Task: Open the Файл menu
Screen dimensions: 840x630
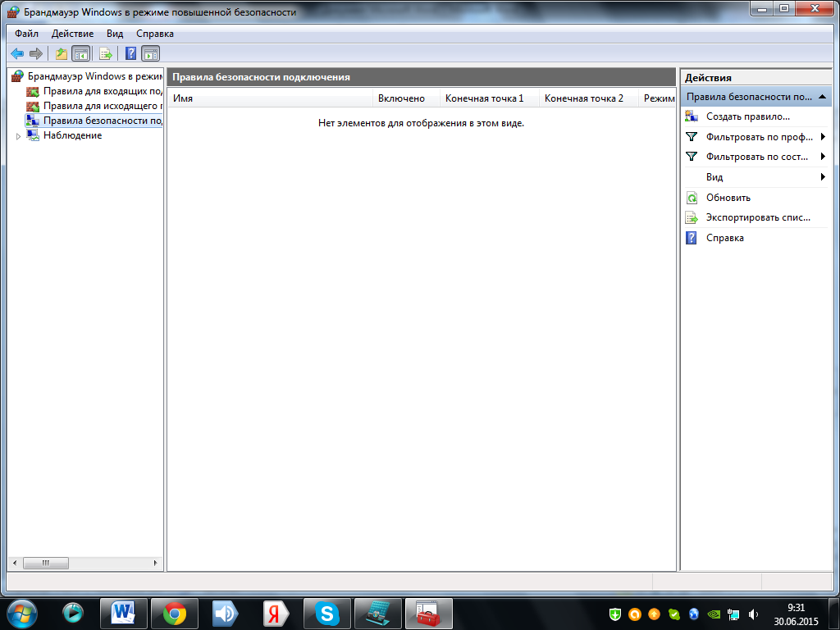Action: click(x=26, y=34)
